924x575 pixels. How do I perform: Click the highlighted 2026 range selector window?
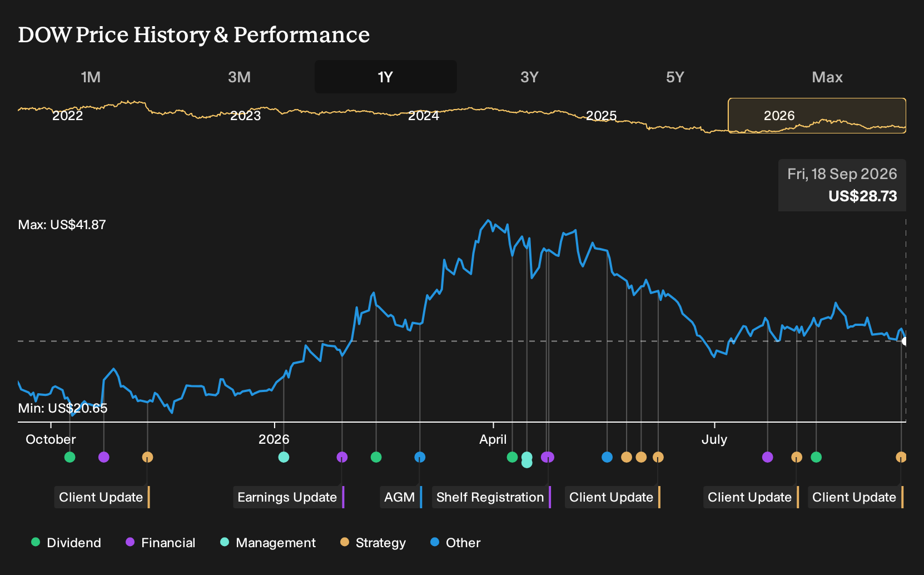coord(817,116)
